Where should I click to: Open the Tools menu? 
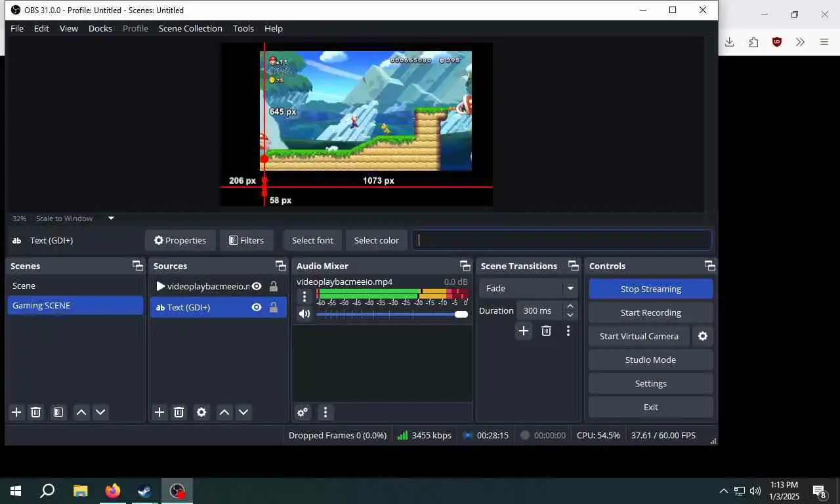(243, 28)
